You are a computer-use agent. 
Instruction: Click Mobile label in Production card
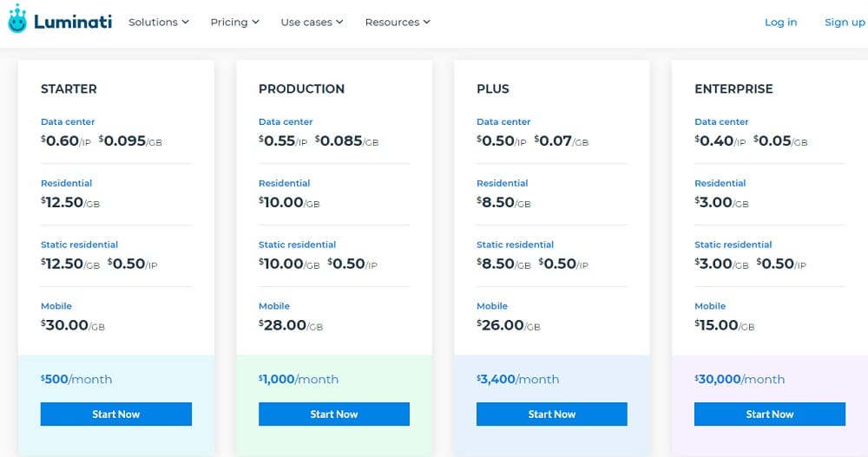click(274, 306)
